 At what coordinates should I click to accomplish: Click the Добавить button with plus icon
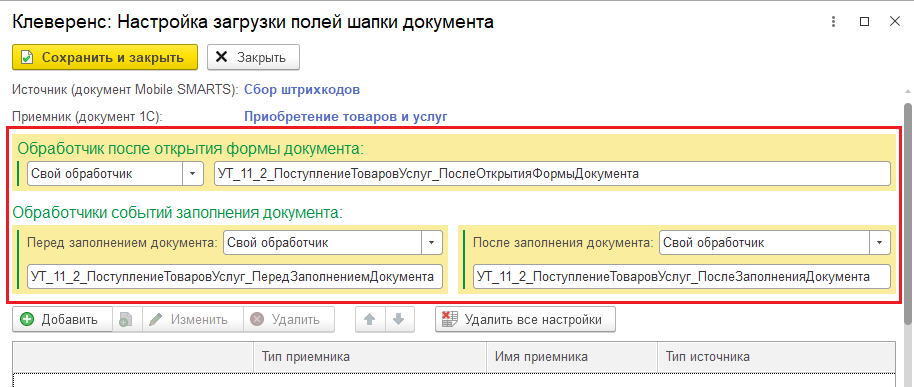click(x=62, y=319)
